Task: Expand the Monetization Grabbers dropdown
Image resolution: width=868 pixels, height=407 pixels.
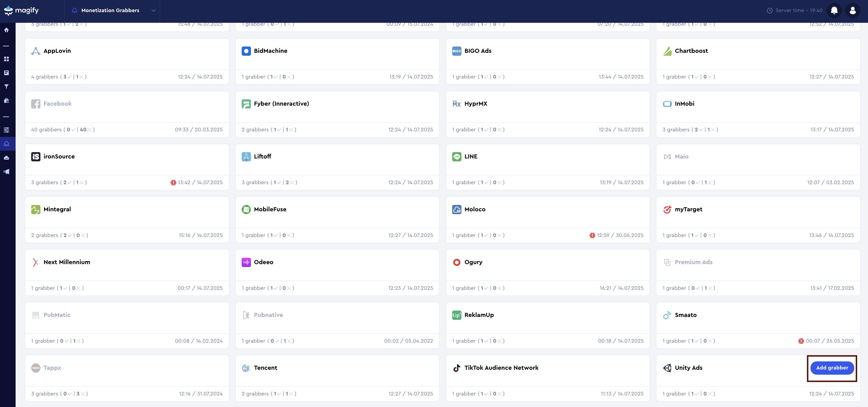Action: coord(153,10)
